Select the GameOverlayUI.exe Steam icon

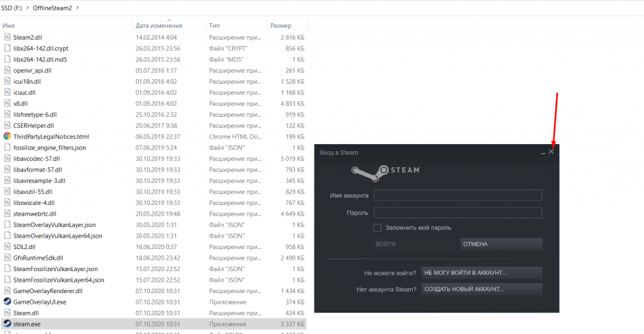(x=7, y=302)
